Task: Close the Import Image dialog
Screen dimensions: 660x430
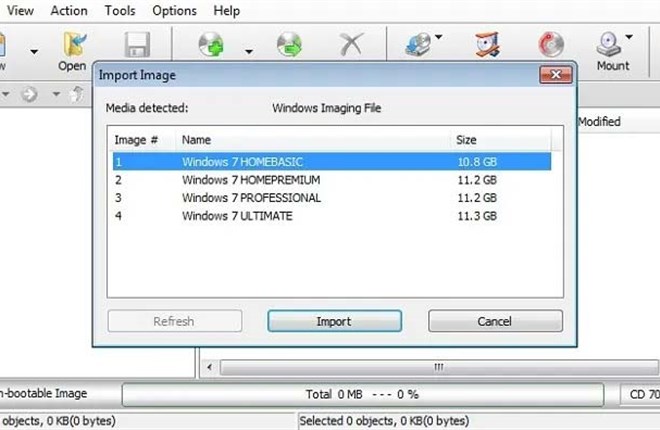Action: coord(556,74)
